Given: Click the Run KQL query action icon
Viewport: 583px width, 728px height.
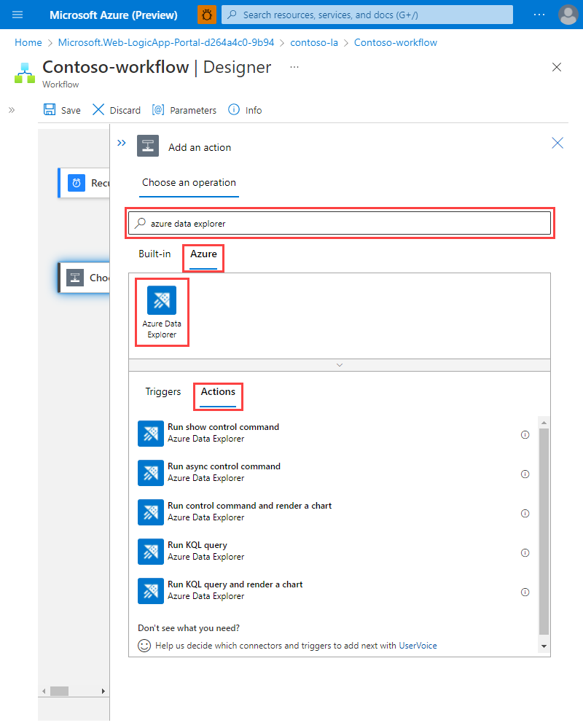Looking at the screenshot, I should point(150,552).
